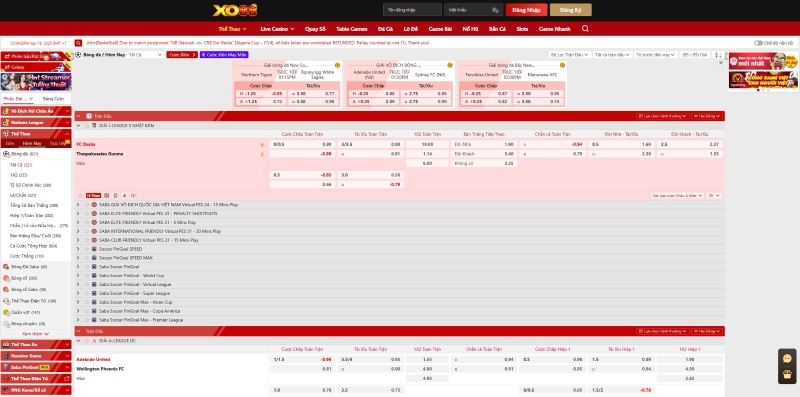Click the red announcement search icon beside the ticker
This screenshot has height=397, width=800.
(78, 43)
